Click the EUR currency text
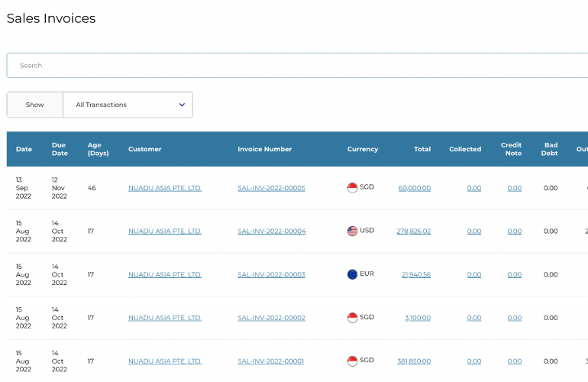The width and height of the screenshot is (588, 382). coord(367,274)
